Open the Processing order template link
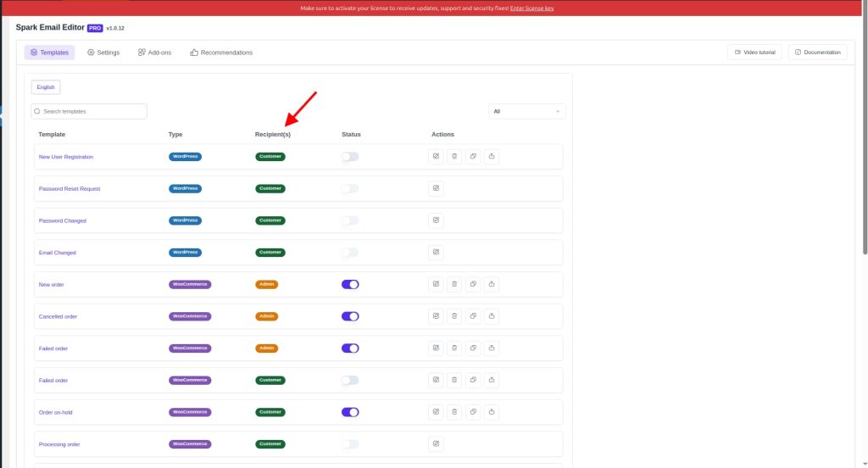This screenshot has height=468, width=868. click(59, 444)
